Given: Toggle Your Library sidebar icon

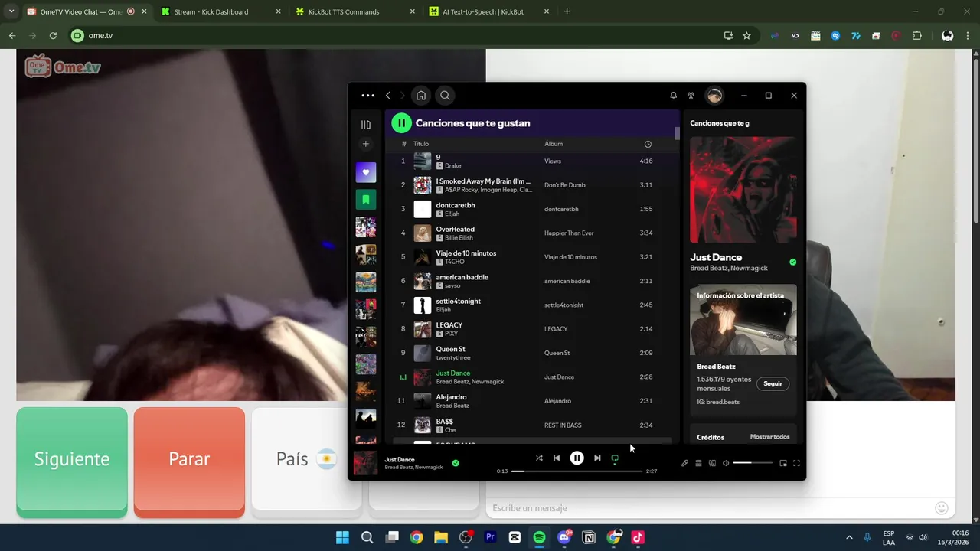Looking at the screenshot, I should click(x=365, y=125).
